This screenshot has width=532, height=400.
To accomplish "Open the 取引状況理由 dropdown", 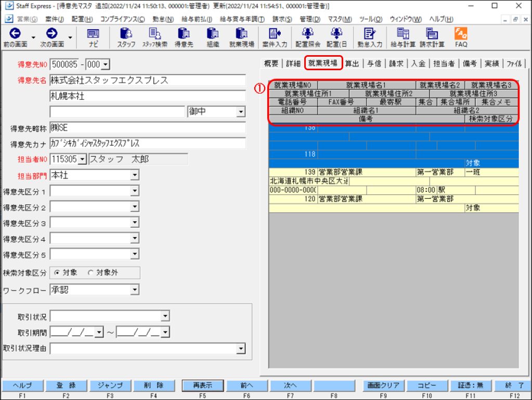I will [x=241, y=349].
